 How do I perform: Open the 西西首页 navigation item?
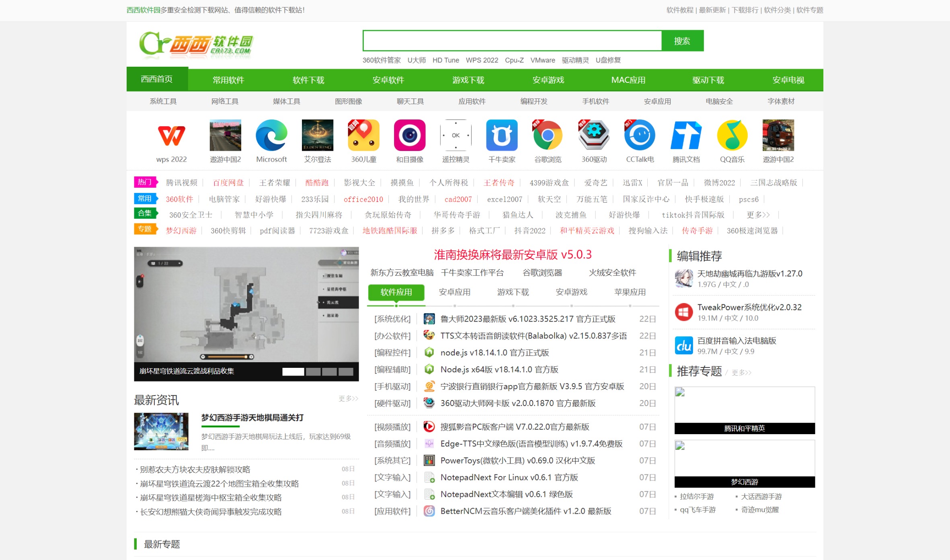tap(157, 79)
